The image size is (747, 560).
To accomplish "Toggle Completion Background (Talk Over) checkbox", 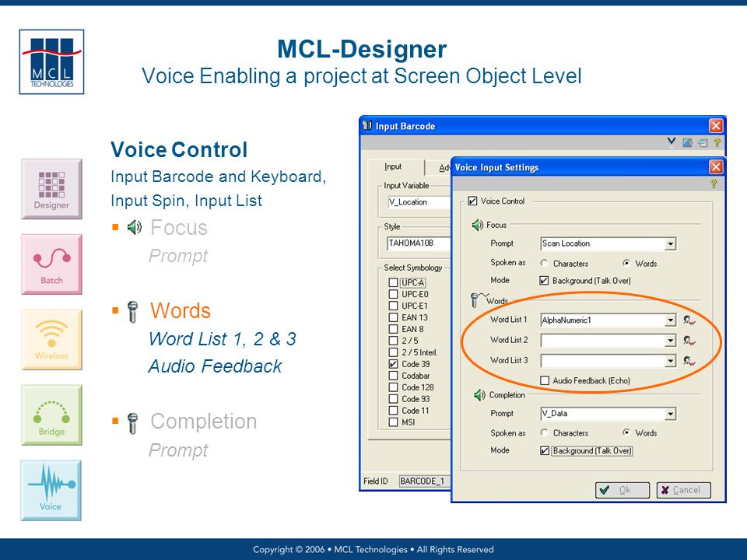I will pyautogui.click(x=545, y=450).
